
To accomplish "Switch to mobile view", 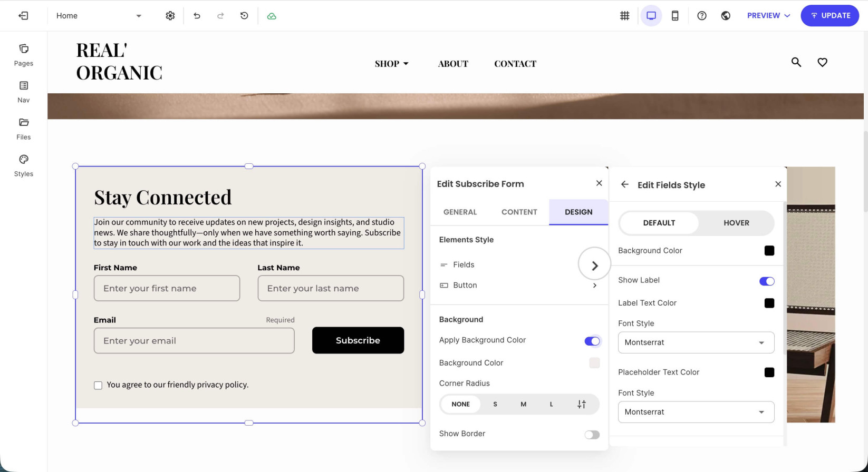I will tap(675, 16).
